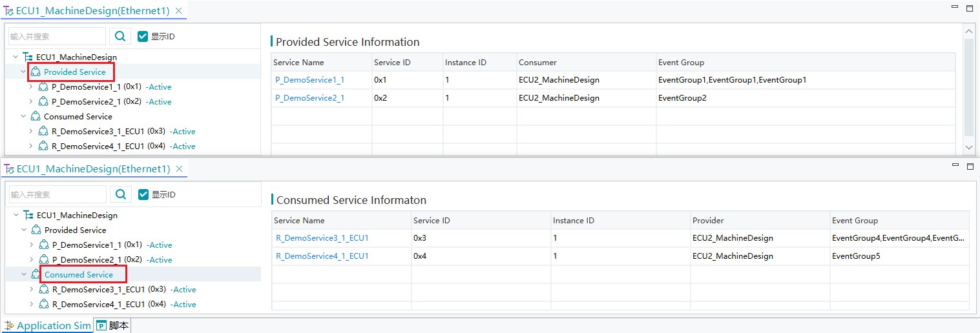Collapse the ECU1_MachineDesign root in the bottom tree
The image size is (980, 333).
point(16,215)
